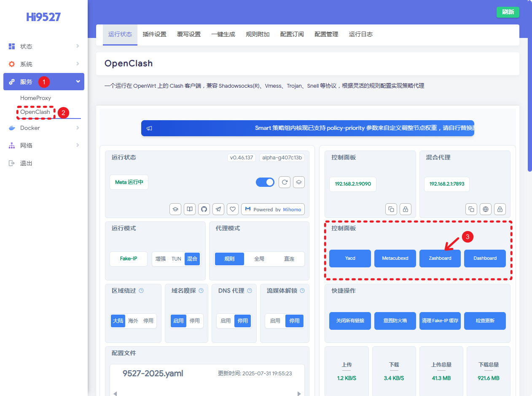Click the help icon next to 区域绕过
The width and height of the screenshot is (532, 396).
(x=141, y=291)
